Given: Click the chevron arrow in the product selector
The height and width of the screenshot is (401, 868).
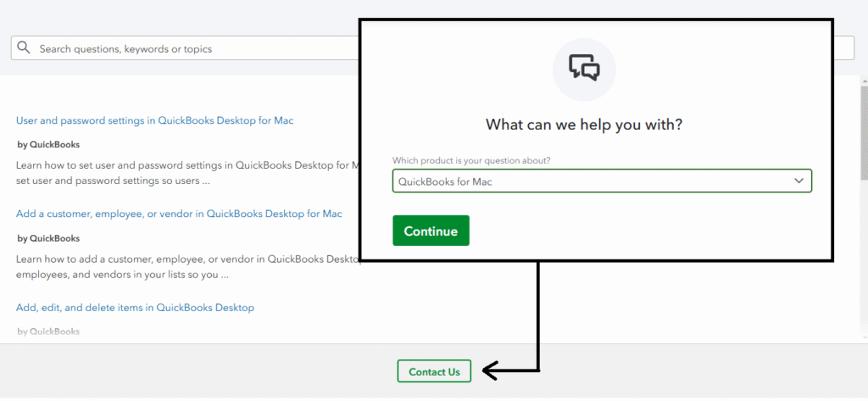Looking at the screenshot, I should [798, 181].
